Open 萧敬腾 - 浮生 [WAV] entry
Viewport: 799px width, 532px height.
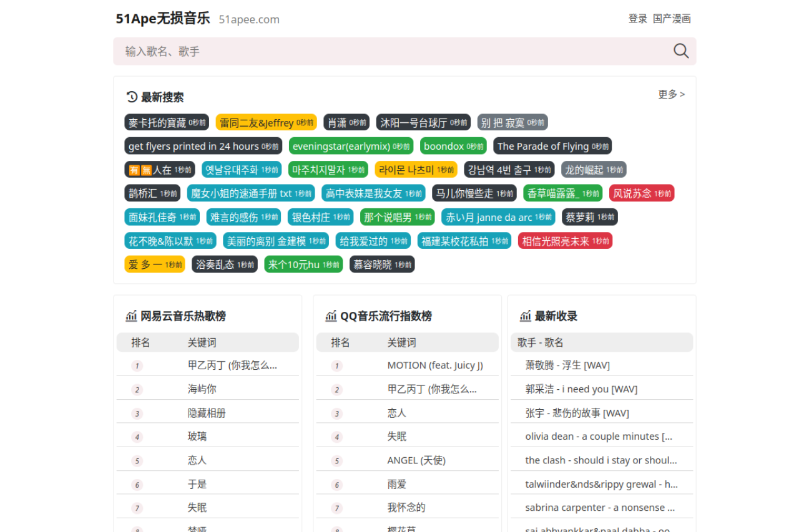[567, 365]
